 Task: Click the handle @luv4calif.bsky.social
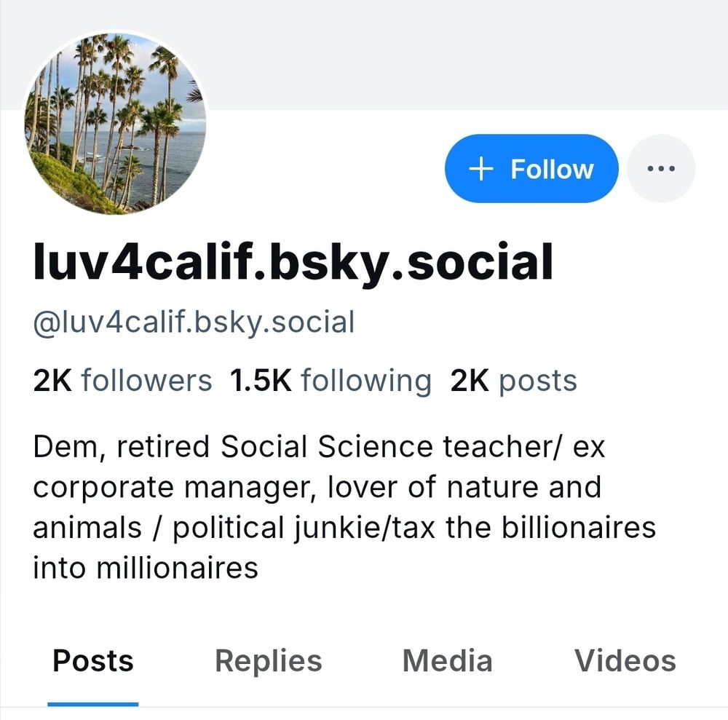194,320
